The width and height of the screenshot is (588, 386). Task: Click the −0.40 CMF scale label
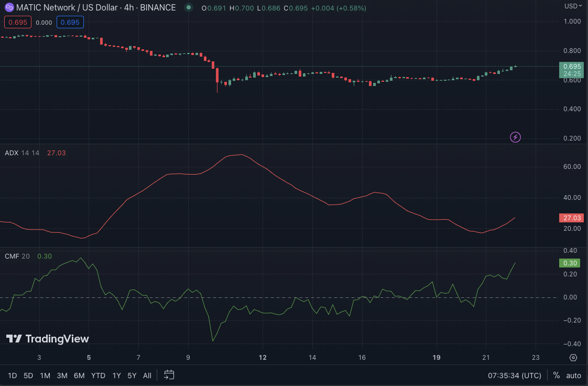(572, 344)
